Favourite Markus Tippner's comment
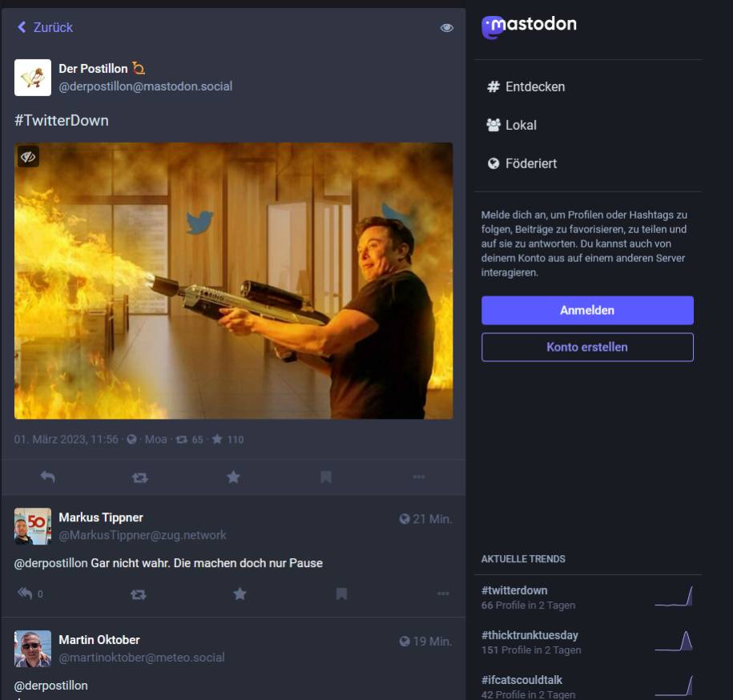 [240, 594]
